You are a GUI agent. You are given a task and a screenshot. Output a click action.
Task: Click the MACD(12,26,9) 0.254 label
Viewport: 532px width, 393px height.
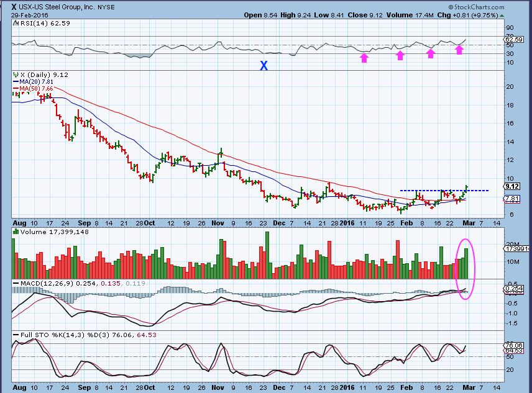click(58, 283)
